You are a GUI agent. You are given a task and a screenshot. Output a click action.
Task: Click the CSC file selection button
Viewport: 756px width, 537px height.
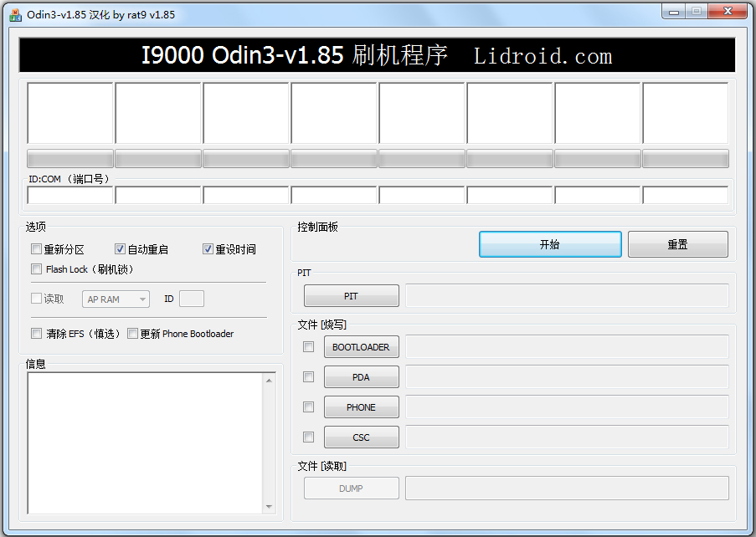(361, 437)
